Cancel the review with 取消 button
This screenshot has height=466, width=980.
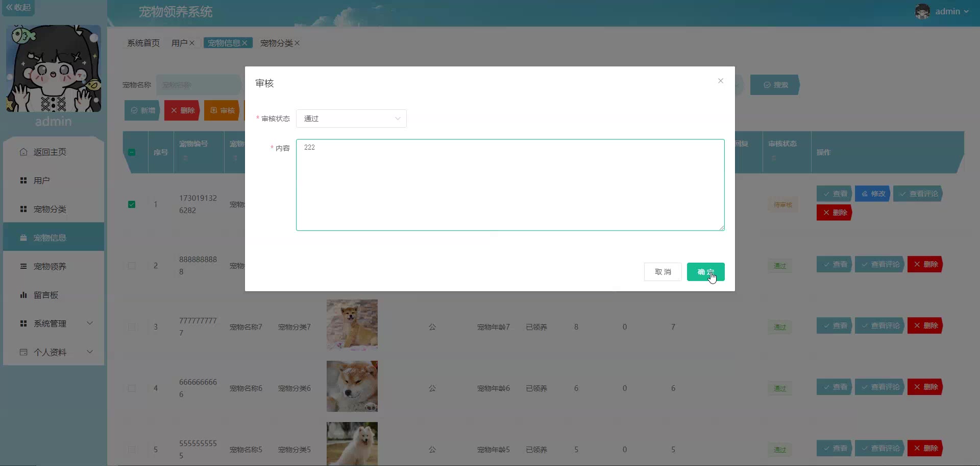coord(663,272)
